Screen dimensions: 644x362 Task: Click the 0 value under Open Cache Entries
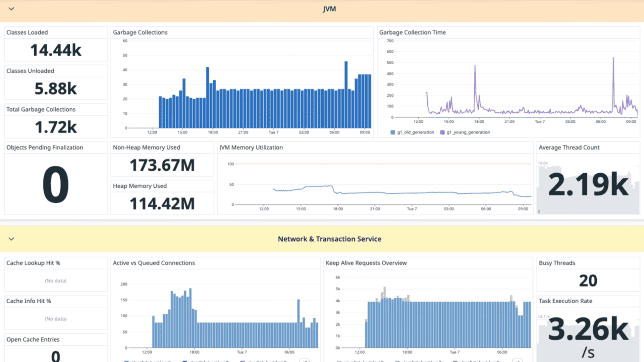(56, 356)
